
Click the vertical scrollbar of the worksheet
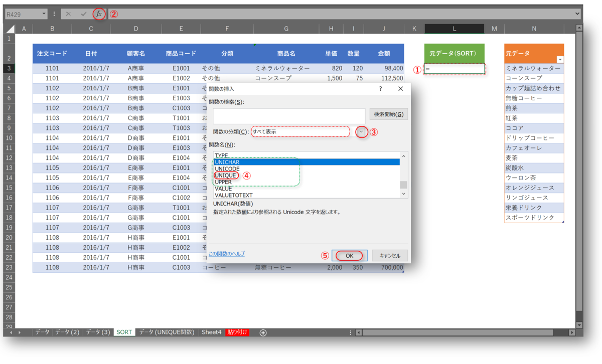579,170
